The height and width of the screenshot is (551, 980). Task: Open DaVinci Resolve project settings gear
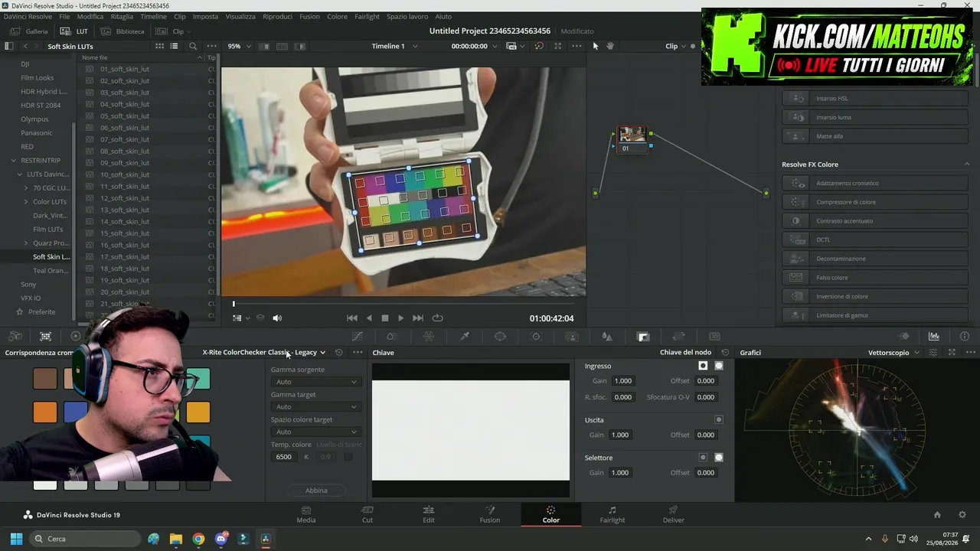click(962, 515)
